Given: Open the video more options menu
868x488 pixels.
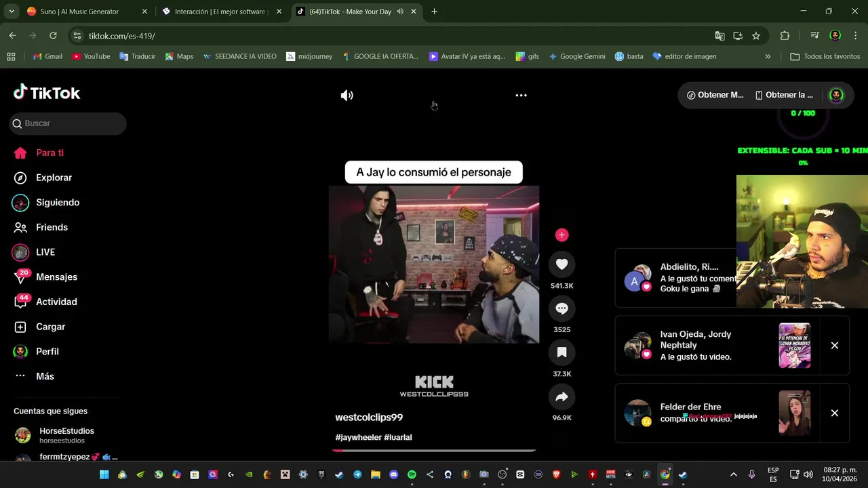Looking at the screenshot, I should pyautogui.click(x=521, y=96).
